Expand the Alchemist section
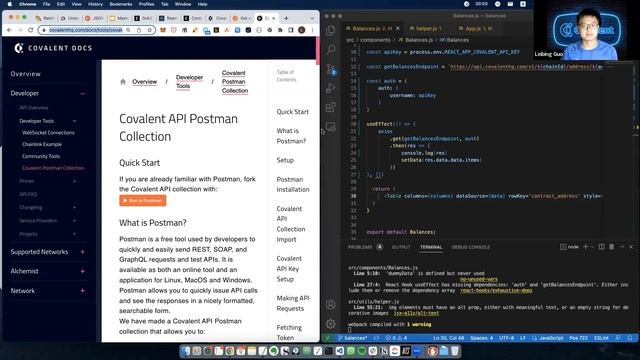Viewport: 640px width, 360px height. click(82, 271)
